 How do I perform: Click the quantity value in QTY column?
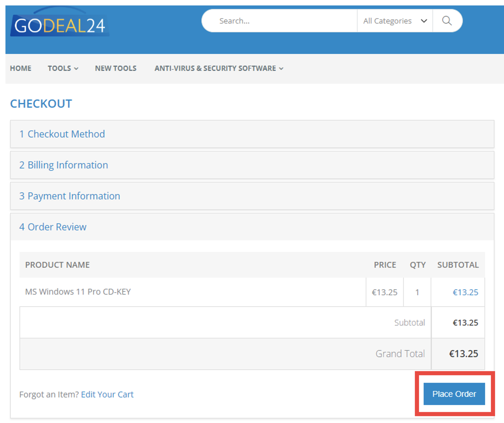[417, 292]
